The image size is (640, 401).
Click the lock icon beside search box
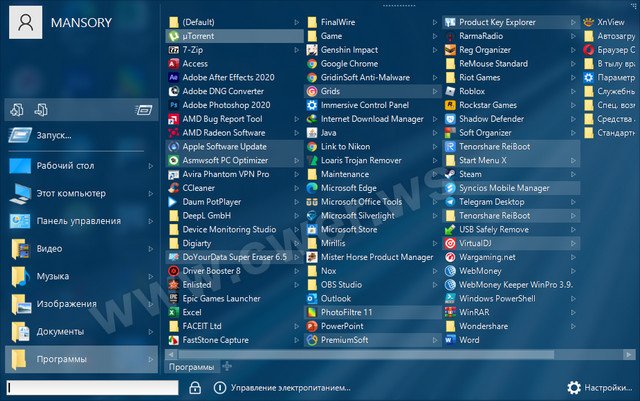pos(195,387)
